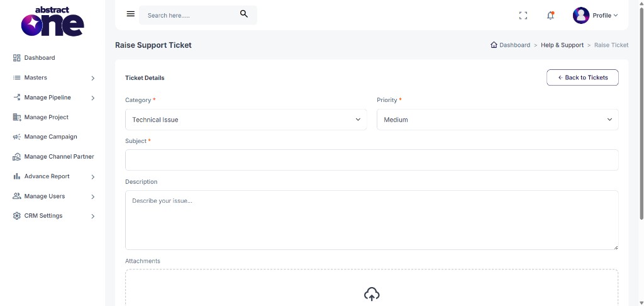
Task: Expand the Masters submenu chevron
Action: pos(93,78)
